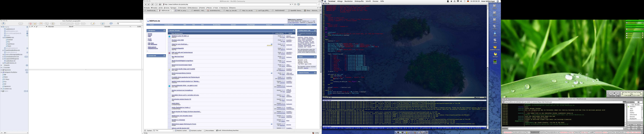Select the Aron drive icon on desktop
Image resolution: width=644 pixels, height=134 pixels.
tap(495, 20)
